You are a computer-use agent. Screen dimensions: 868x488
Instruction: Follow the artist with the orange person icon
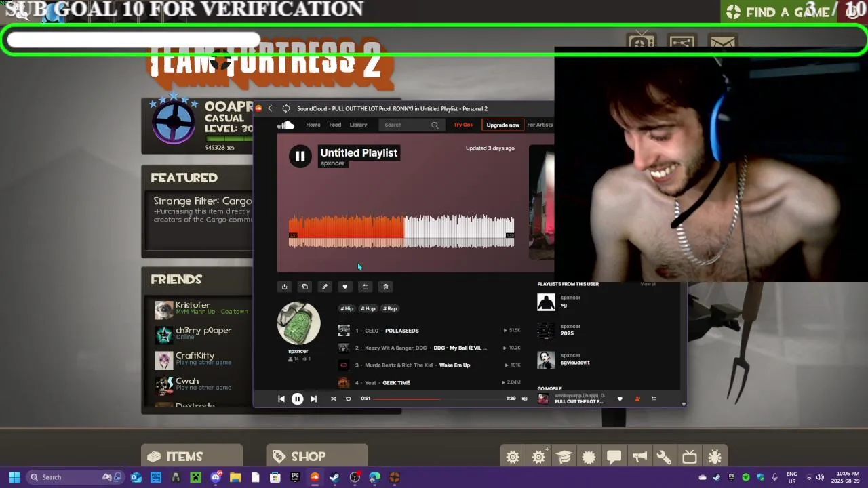pyautogui.click(x=637, y=399)
